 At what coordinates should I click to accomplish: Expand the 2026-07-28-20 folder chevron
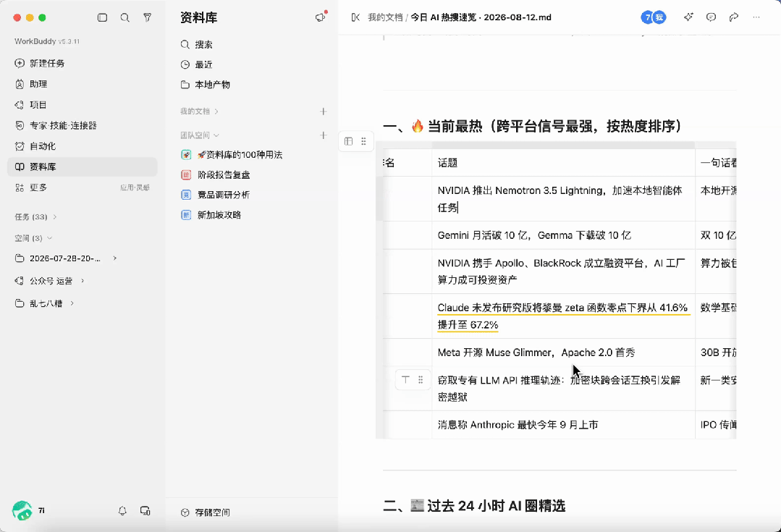[115, 258]
